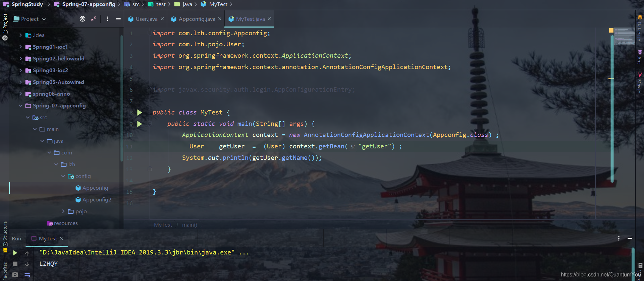
Task: Collapse the src folder
Action: coord(28,117)
